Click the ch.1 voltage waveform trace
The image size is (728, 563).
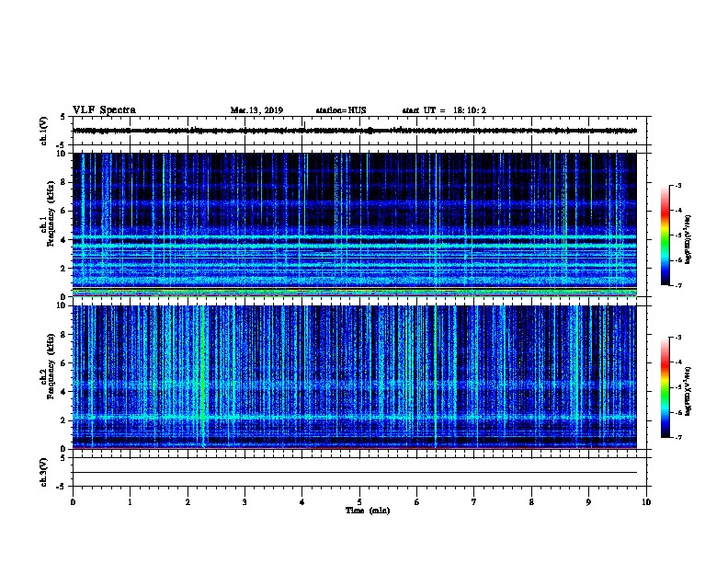[355, 131]
